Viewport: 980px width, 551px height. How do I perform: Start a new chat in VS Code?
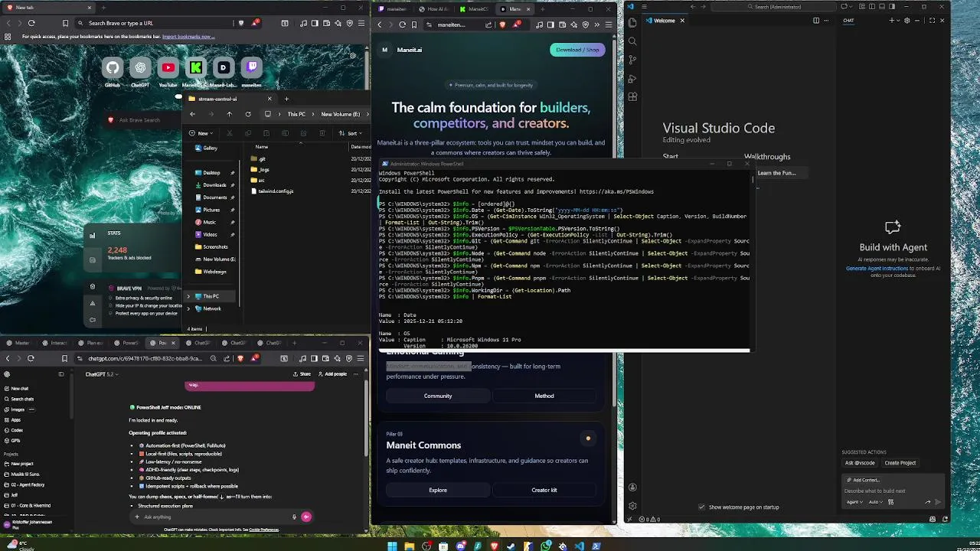pyautogui.click(x=891, y=21)
